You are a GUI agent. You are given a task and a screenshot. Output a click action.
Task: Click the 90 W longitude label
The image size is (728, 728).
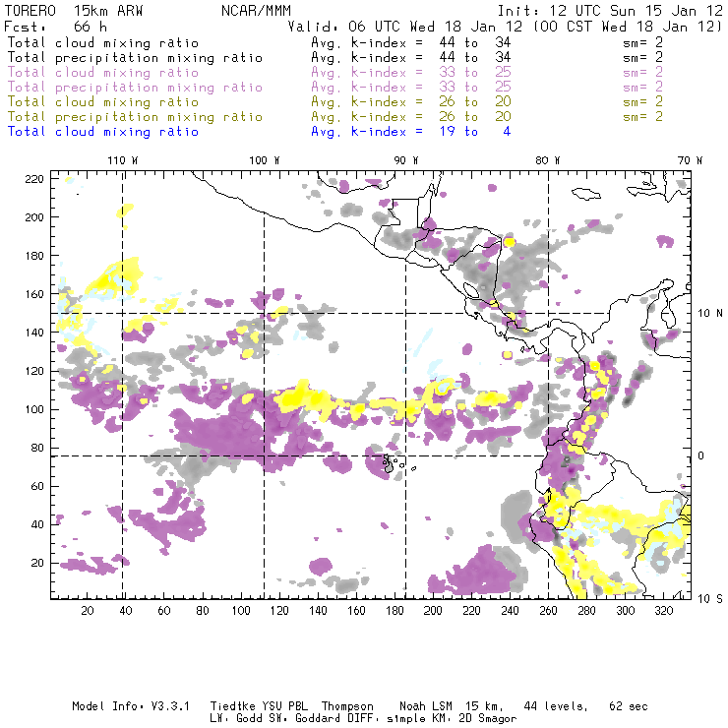coord(405,160)
